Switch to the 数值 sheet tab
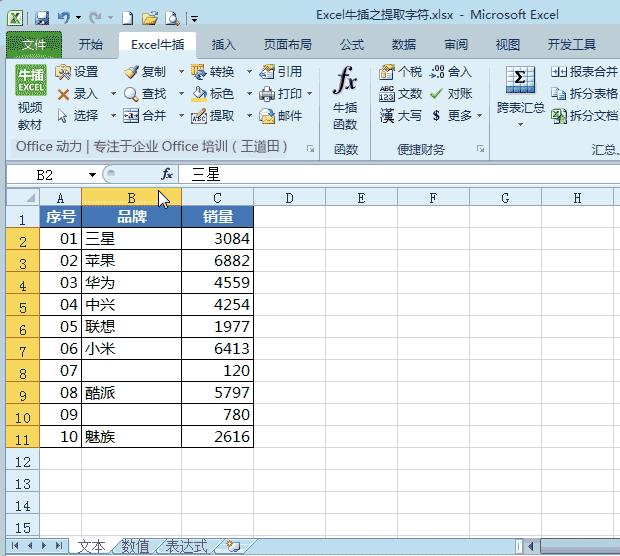Screen dimensions: 620x556 coord(135,546)
